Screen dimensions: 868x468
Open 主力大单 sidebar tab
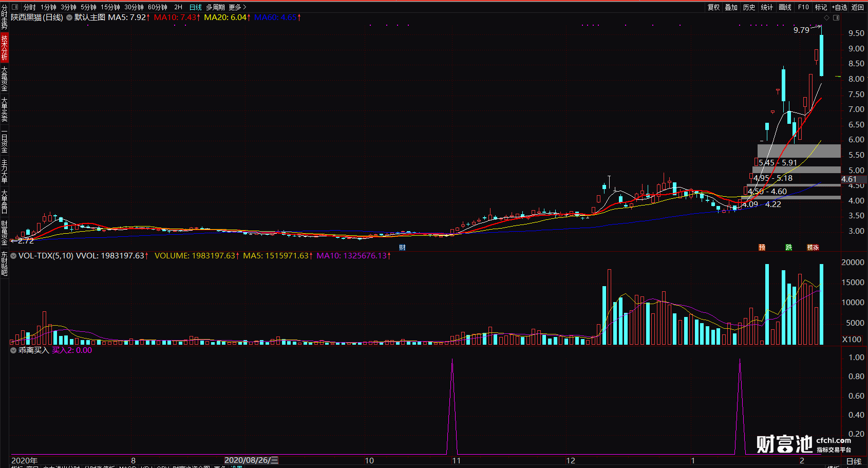[x=4, y=171]
